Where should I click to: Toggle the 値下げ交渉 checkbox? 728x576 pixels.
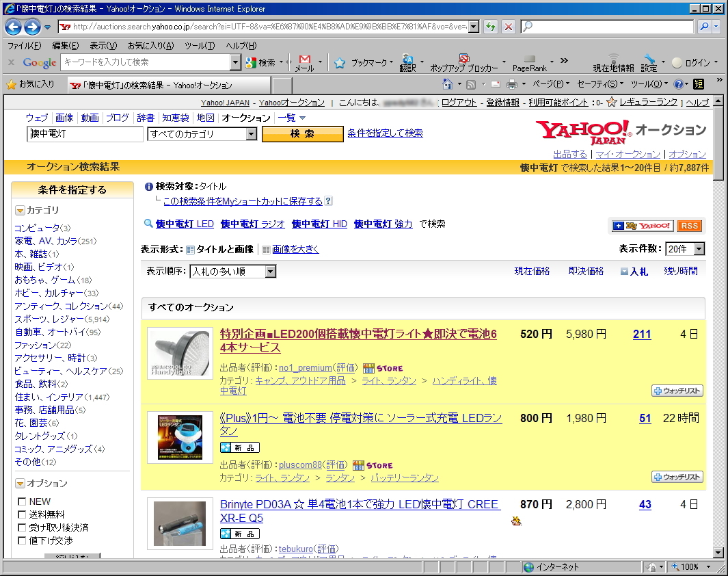click(23, 540)
